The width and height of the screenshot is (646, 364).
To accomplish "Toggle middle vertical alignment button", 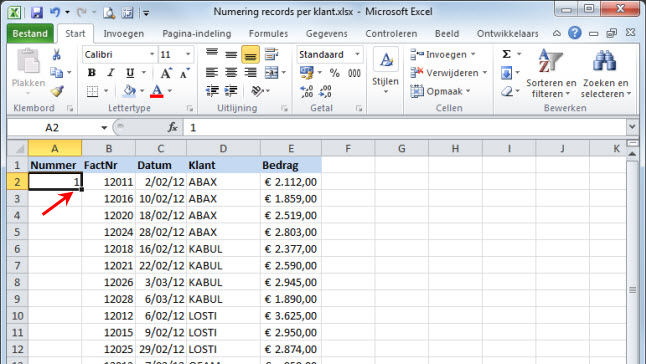I will pyautogui.click(x=231, y=54).
